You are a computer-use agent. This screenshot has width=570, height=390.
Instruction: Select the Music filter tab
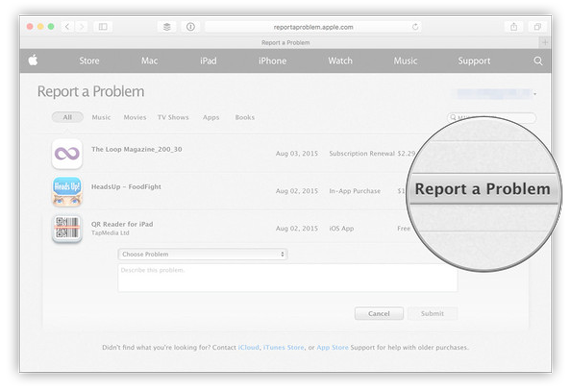(101, 117)
